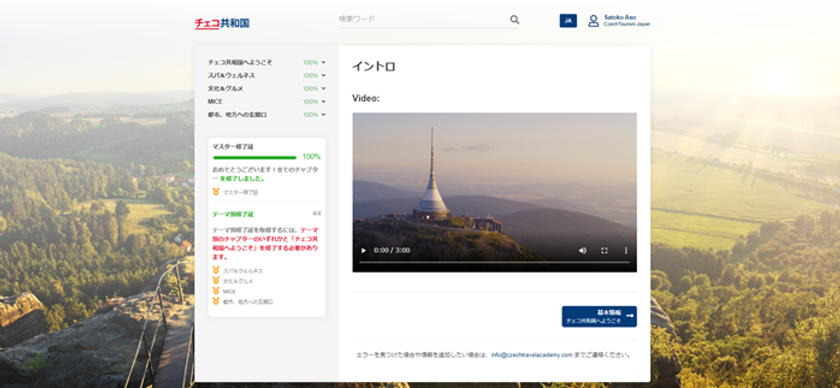Viewport: 840px width, 388px height.
Task: Switch language with JA button
Action: tap(568, 21)
